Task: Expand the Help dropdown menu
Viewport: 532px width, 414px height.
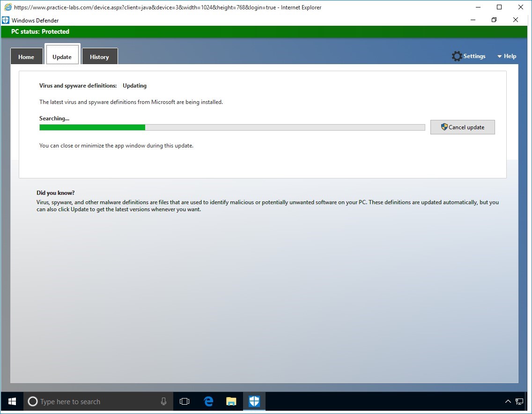Action: point(507,56)
